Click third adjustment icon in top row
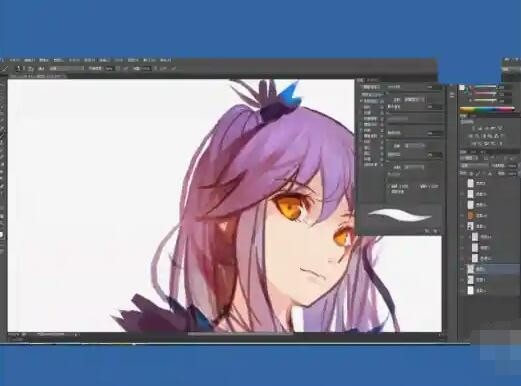The image size is (521, 386). (x=487, y=128)
